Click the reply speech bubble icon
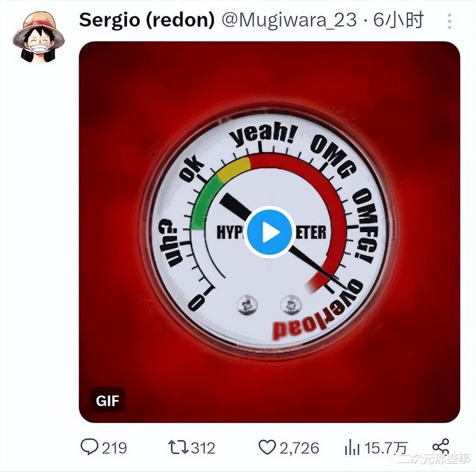The image size is (476, 472). (89, 447)
